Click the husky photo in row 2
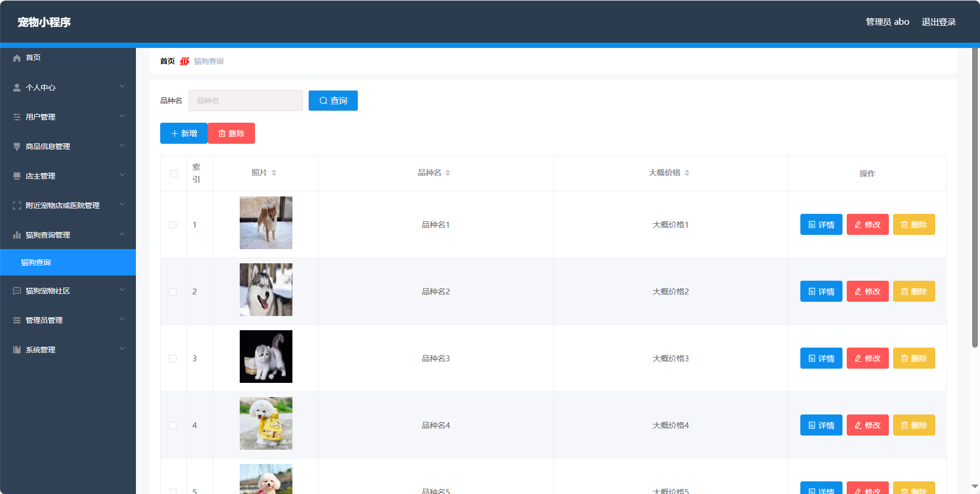The image size is (980, 494). click(266, 290)
